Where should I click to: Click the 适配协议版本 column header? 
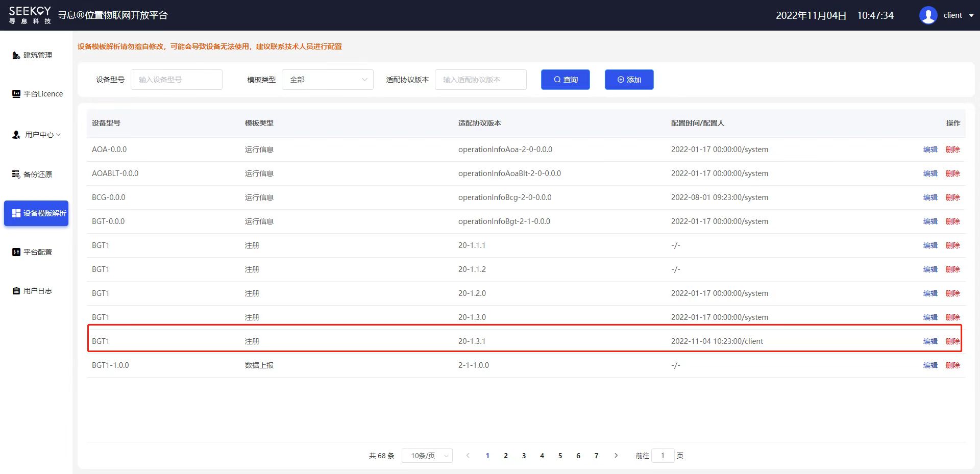pyautogui.click(x=480, y=123)
